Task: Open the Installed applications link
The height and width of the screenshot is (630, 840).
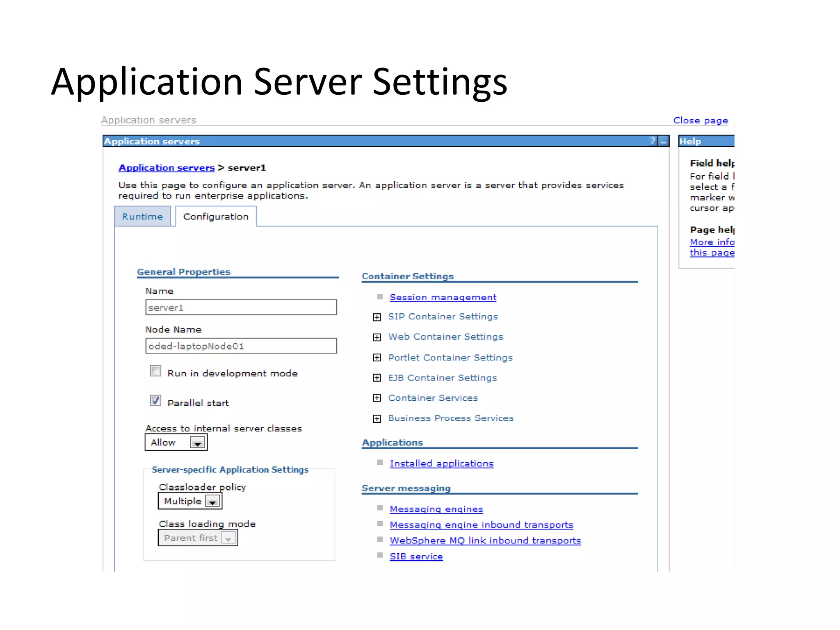Action: coord(441,463)
